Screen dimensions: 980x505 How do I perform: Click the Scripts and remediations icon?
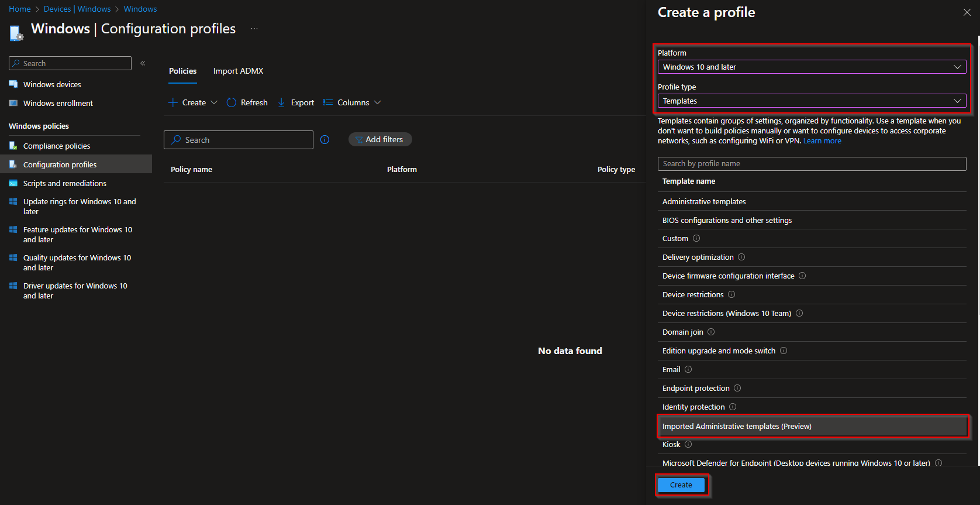[x=13, y=183]
